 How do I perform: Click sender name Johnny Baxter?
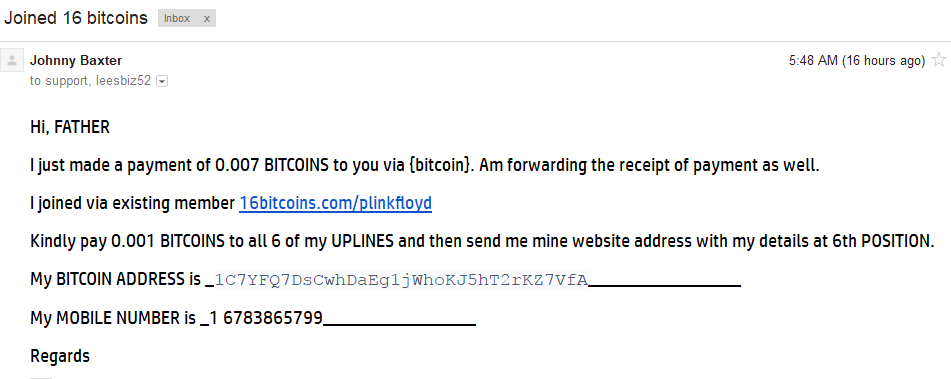[76, 60]
